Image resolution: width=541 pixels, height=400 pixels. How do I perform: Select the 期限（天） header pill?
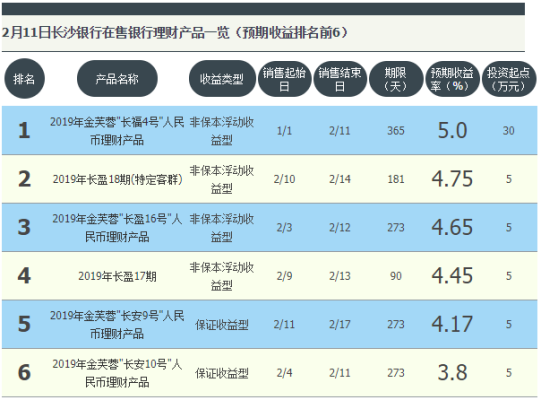[x=396, y=79]
